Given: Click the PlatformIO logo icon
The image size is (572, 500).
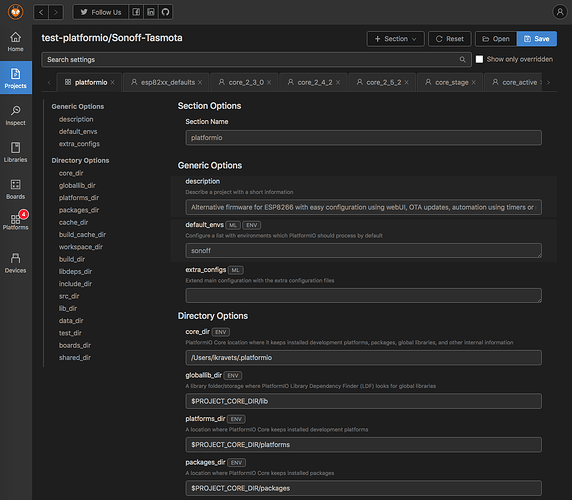Looking at the screenshot, I should pyautogui.click(x=15, y=12).
